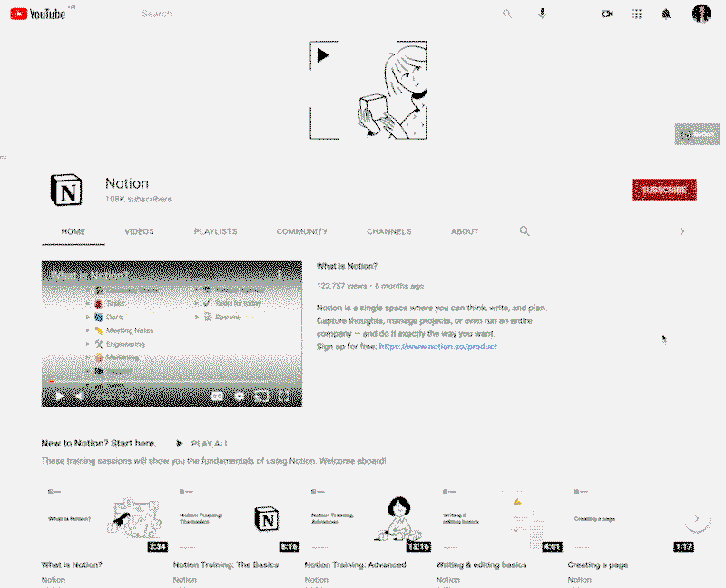
Task: Play the featured What is Notion video
Action: [59, 396]
